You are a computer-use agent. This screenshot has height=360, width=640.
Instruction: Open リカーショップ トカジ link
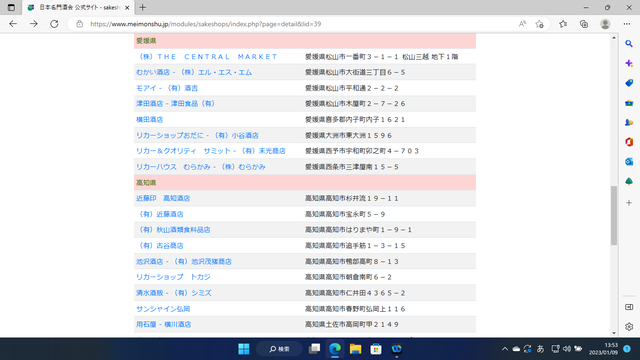pyautogui.click(x=173, y=277)
